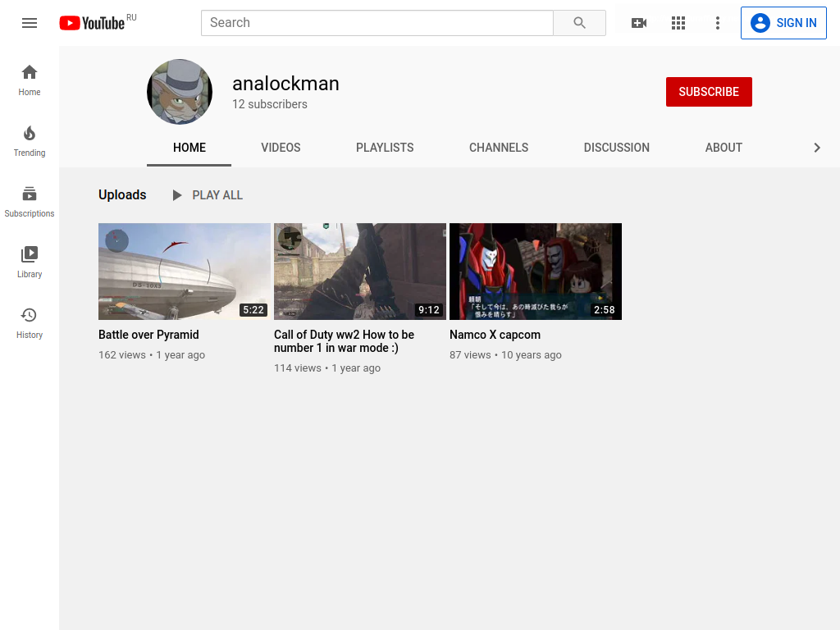Switch to the Discussion tab
This screenshot has width=840, height=630.
click(x=617, y=148)
